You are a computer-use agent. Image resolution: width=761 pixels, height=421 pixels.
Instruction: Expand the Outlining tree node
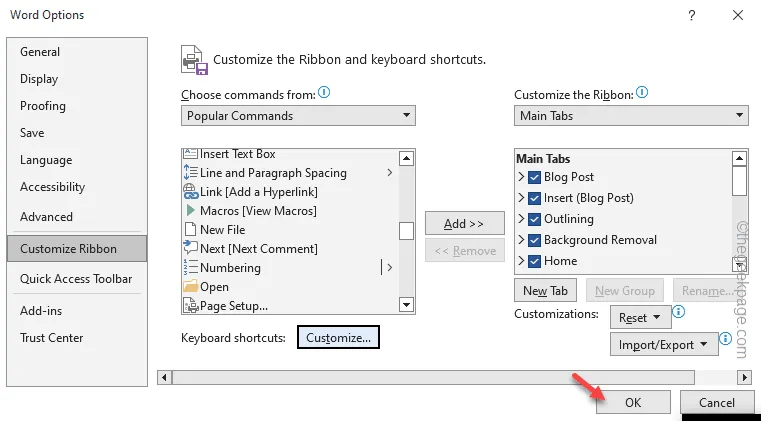(x=521, y=219)
